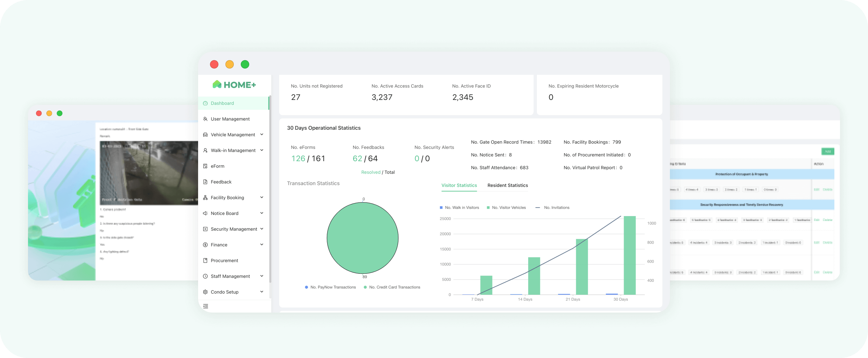Click the Dashboard gauge icon in sidebar
868x358 pixels.
pyautogui.click(x=205, y=103)
